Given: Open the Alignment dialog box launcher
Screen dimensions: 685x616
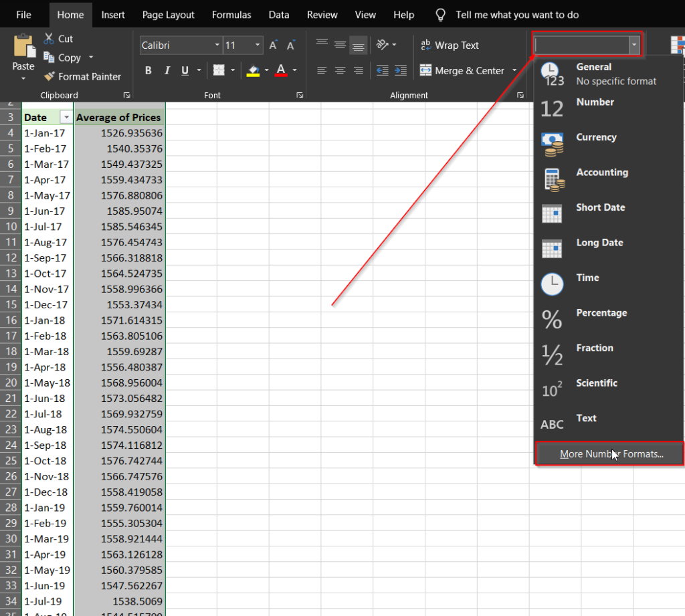Looking at the screenshot, I should pos(521,95).
